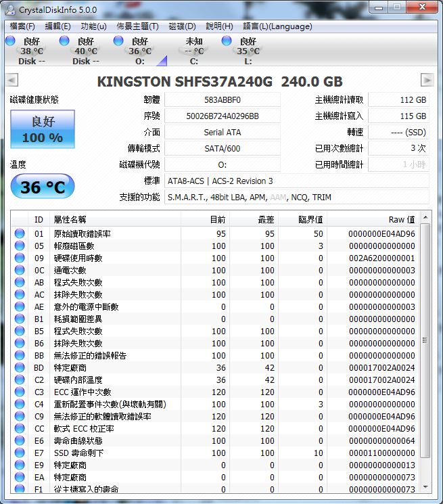Click status icon for B6 抹除失敗次數

(20, 343)
